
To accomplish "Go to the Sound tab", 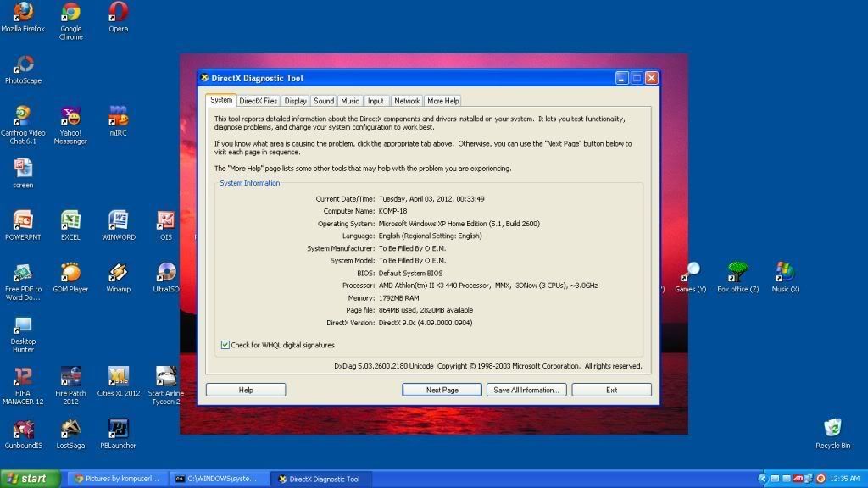I will [x=324, y=101].
